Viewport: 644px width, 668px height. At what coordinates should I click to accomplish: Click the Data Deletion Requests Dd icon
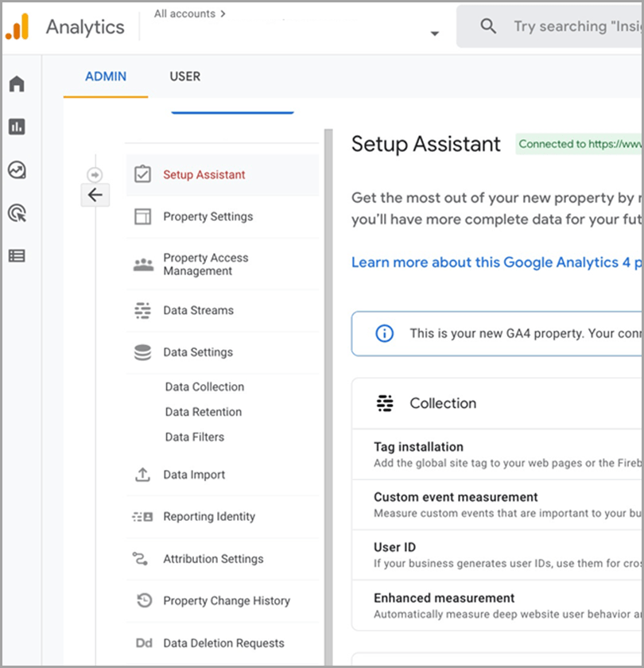tap(144, 643)
